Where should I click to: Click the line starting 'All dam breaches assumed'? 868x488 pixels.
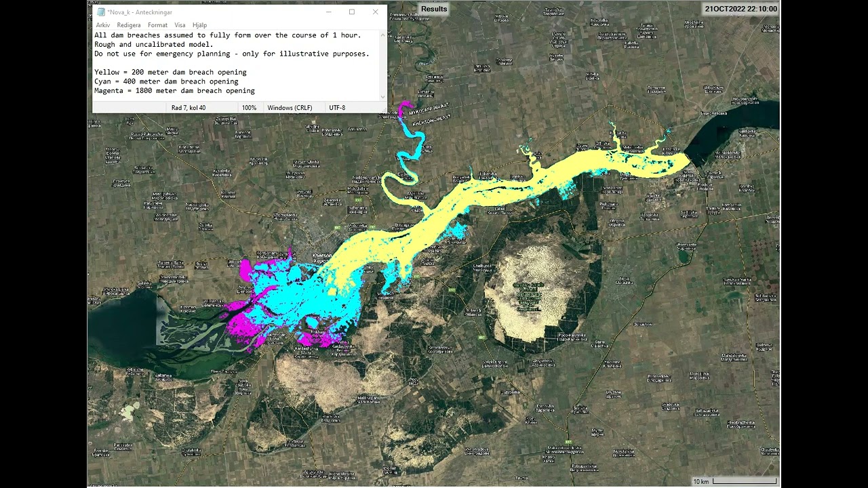click(228, 35)
